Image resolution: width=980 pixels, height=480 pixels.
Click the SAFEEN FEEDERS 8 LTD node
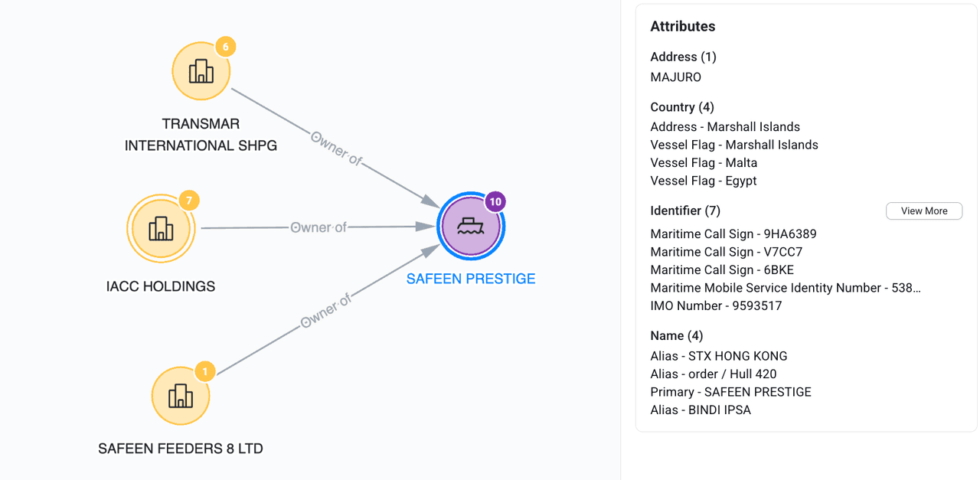pyautogui.click(x=181, y=396)
